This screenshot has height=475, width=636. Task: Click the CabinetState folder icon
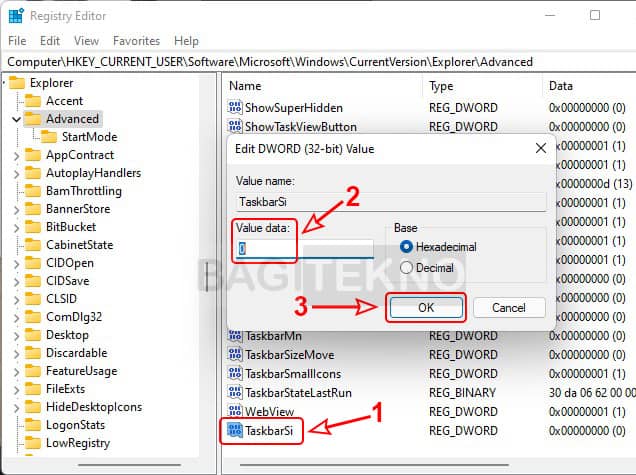pyautogui.click(x=33, y=245)
